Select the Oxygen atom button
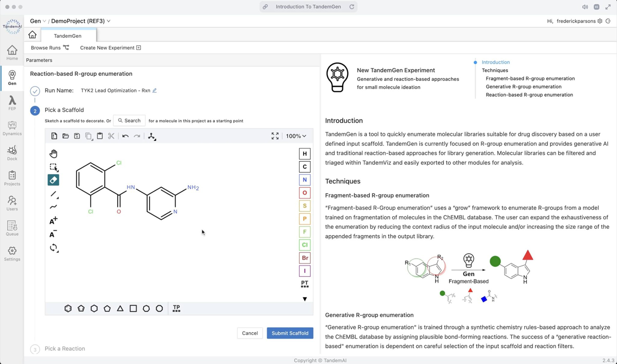The height and width of the screenshot is (364, 617). 304,193
